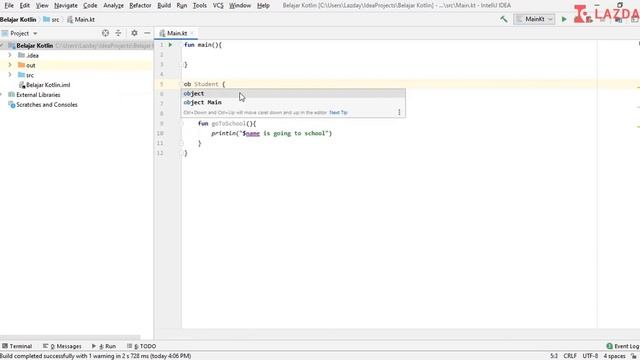Choose 'object' completion suggestion
Screen dimensions: 640x360
tap(293, 93)
